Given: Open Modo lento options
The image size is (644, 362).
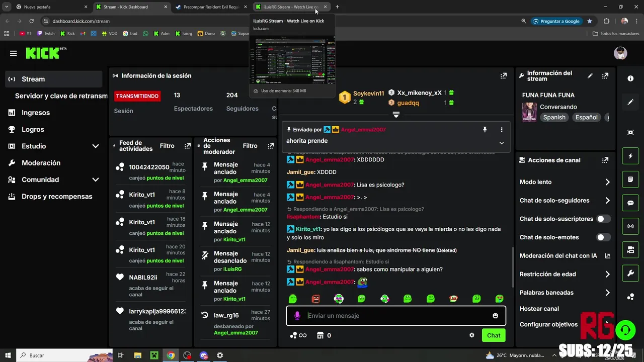Looking at the screenshot, I should point(565,182).
